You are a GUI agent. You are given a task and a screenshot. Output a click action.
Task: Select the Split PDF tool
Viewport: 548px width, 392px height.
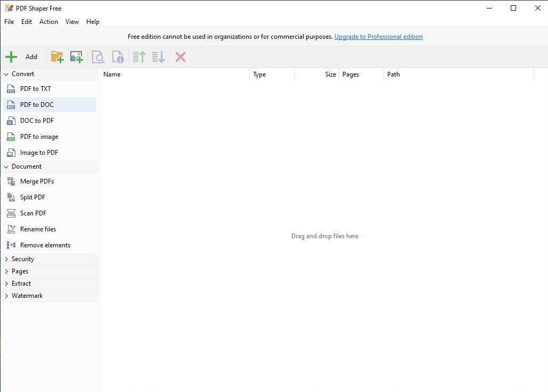tap(50, 197)
